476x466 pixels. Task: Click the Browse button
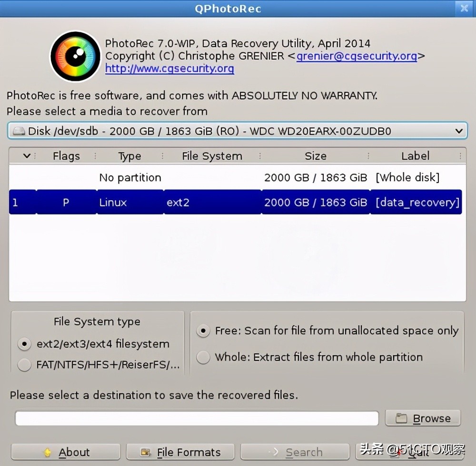[423, 418]
